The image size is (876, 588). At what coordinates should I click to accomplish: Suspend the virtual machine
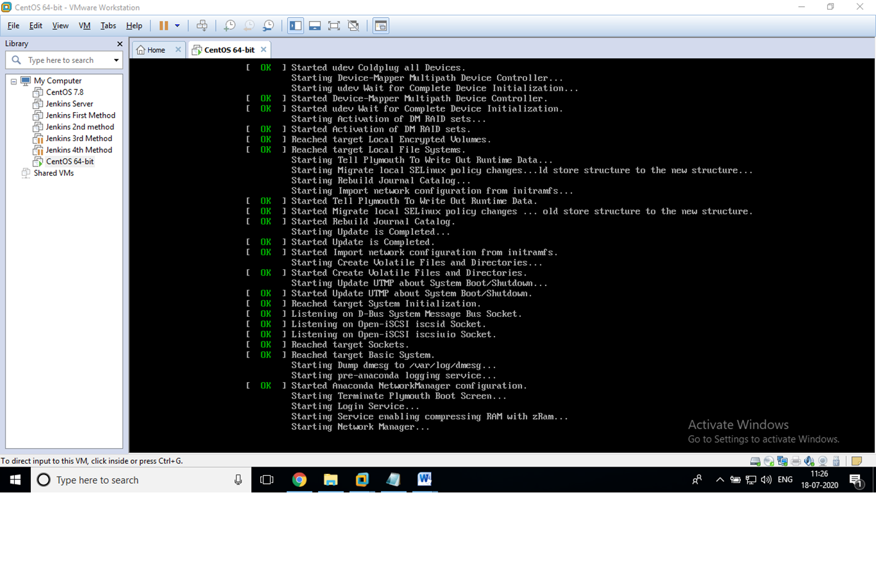pos(165,25)
